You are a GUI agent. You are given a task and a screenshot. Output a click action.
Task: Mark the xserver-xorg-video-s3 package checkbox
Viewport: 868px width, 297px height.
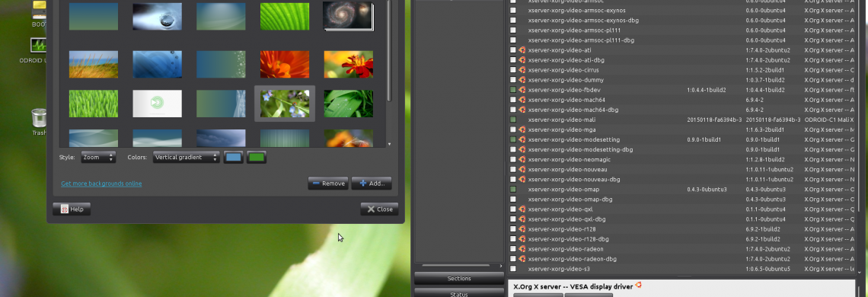coord(513,270)
